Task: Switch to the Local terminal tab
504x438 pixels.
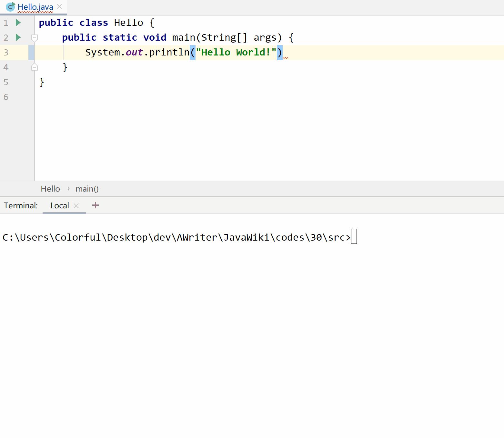Action: pos(60,206)
